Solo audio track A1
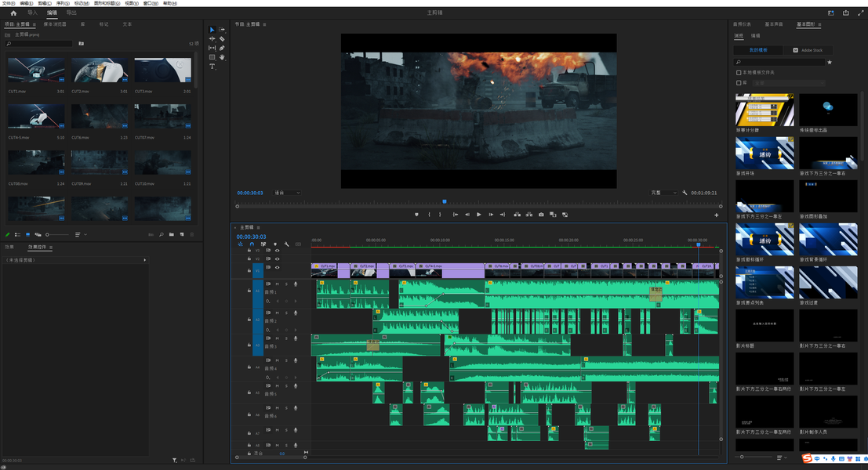 click(286, 284)
